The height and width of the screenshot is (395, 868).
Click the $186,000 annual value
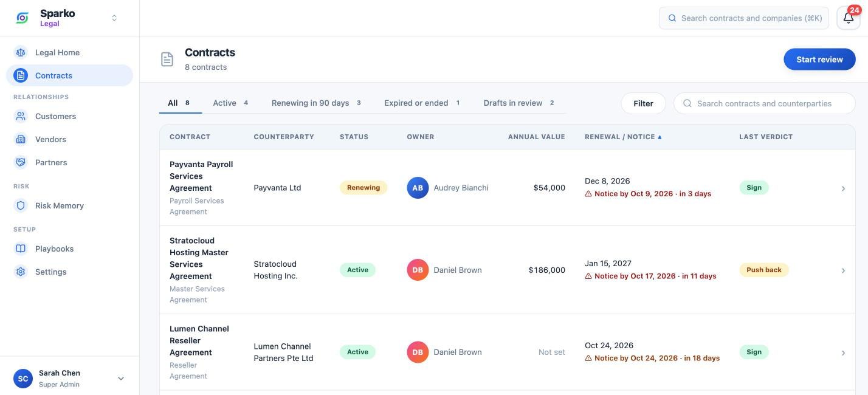click(x=547, y=270)
